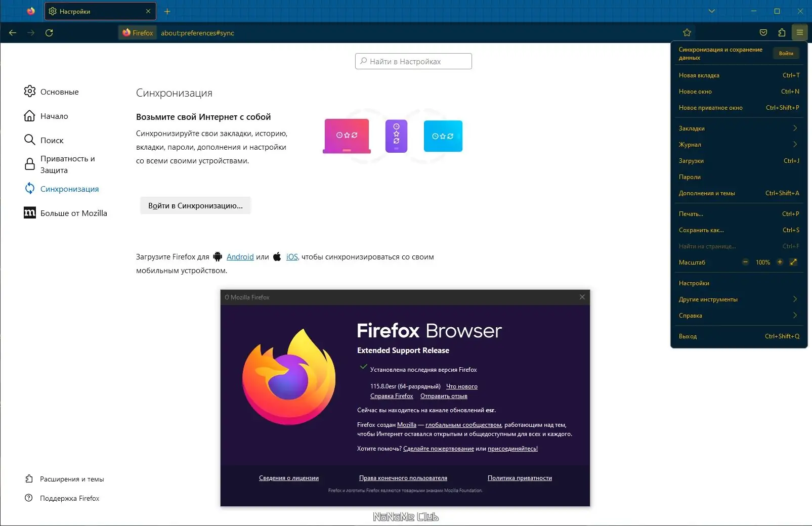Click the Mozilla m icon in sidebar
Viewport: 812px width, 526px height.
tap(30, 213)
